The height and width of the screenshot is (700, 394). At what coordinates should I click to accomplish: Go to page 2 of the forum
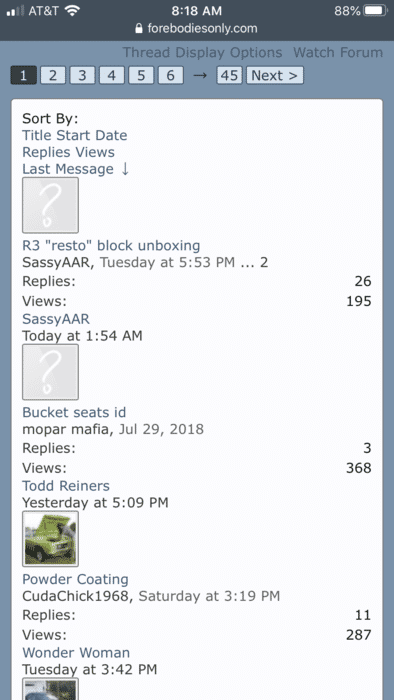(x=53, y=75)
